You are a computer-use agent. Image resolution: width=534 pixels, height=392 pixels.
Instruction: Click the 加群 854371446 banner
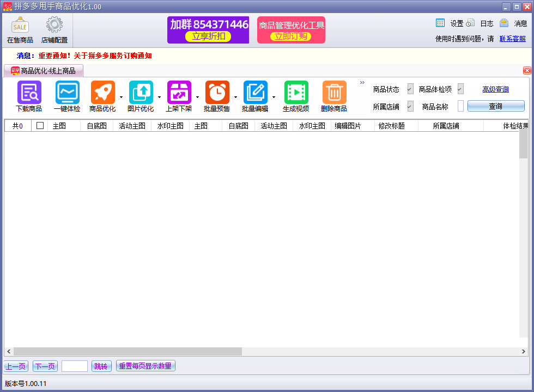(208, 30)
